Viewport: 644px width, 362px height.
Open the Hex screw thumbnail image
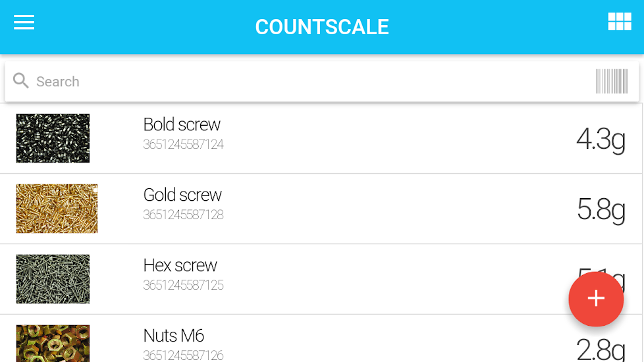pyautogui.click(x=53, y=279)
